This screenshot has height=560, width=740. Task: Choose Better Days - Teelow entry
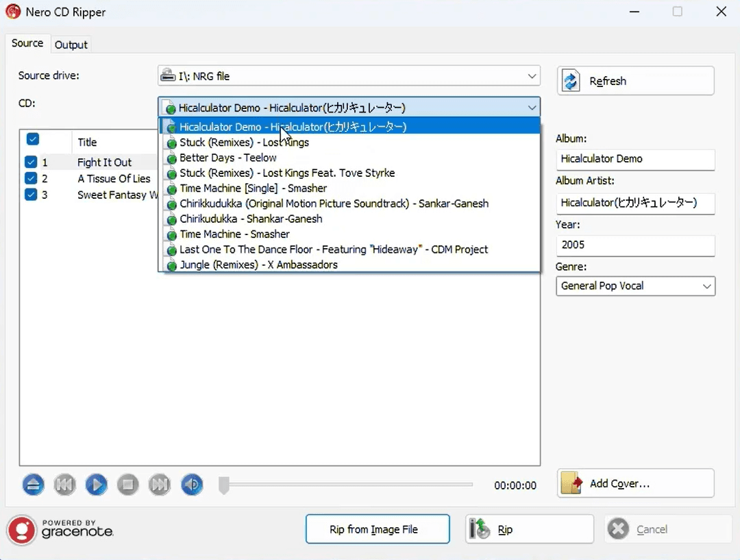click(x=349, y=158)
